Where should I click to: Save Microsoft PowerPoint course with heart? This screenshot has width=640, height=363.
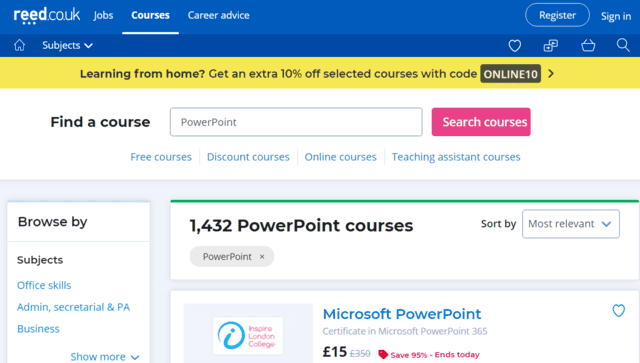[618, 311]
